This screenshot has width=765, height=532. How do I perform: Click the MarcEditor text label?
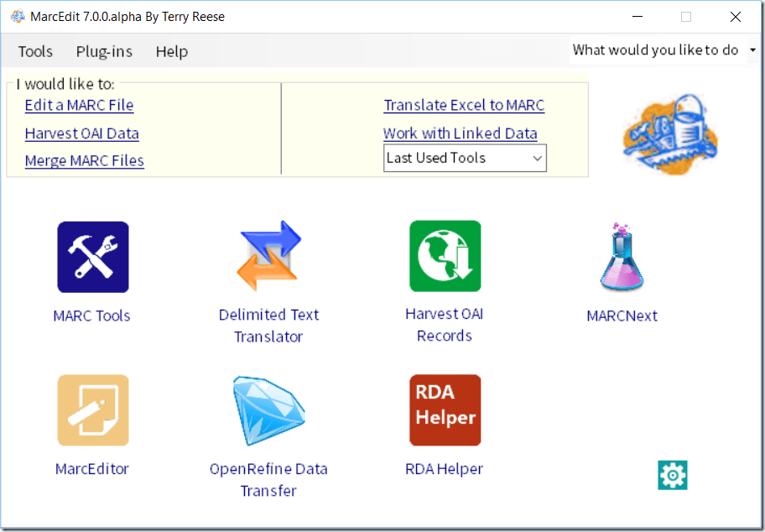click(92, 468)
